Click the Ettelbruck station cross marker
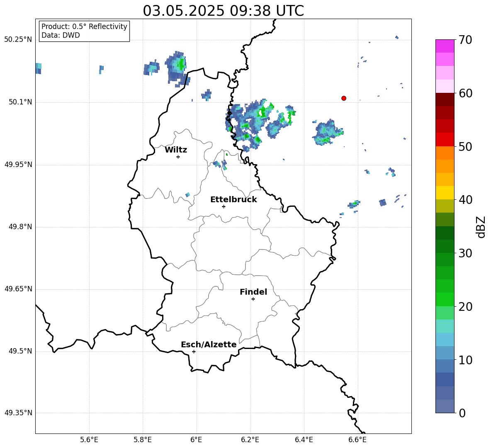This screenshot has height=448, width=491. (x=224, y=206)
